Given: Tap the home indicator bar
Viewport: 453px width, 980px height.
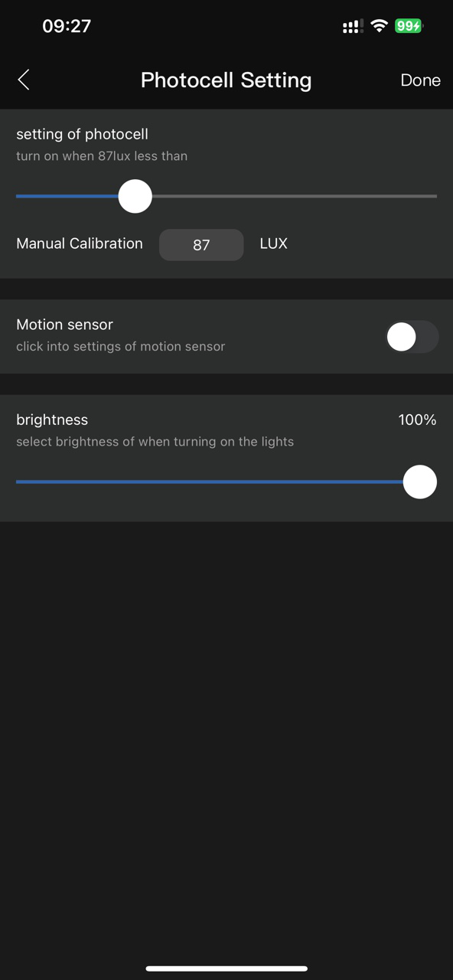Looking at the screenshot, I should [x=226, y=969].
